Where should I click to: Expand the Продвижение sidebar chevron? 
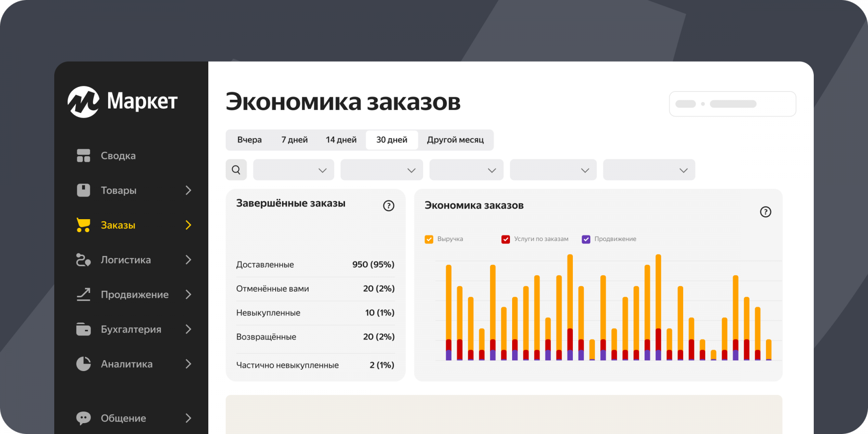coord(188,294)
